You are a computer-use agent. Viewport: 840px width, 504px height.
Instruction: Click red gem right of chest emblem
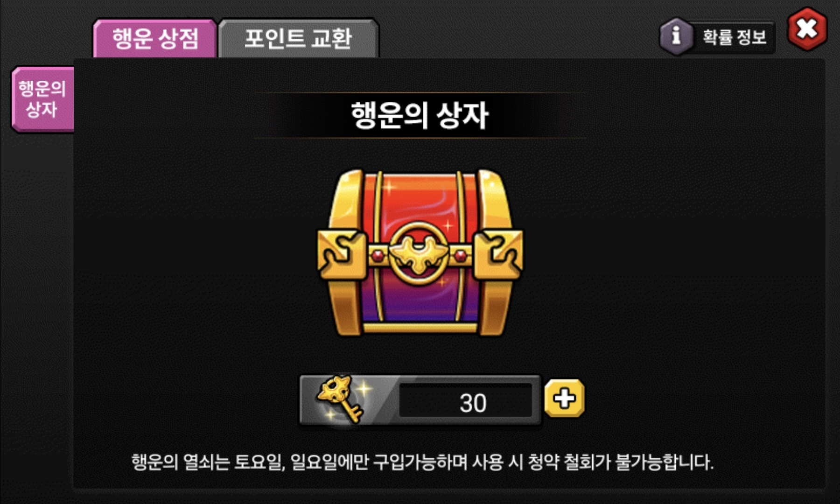pos(460,255)
